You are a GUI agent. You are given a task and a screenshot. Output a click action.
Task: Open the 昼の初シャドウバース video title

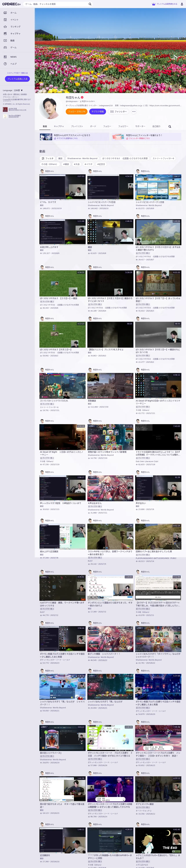[51, 753]
